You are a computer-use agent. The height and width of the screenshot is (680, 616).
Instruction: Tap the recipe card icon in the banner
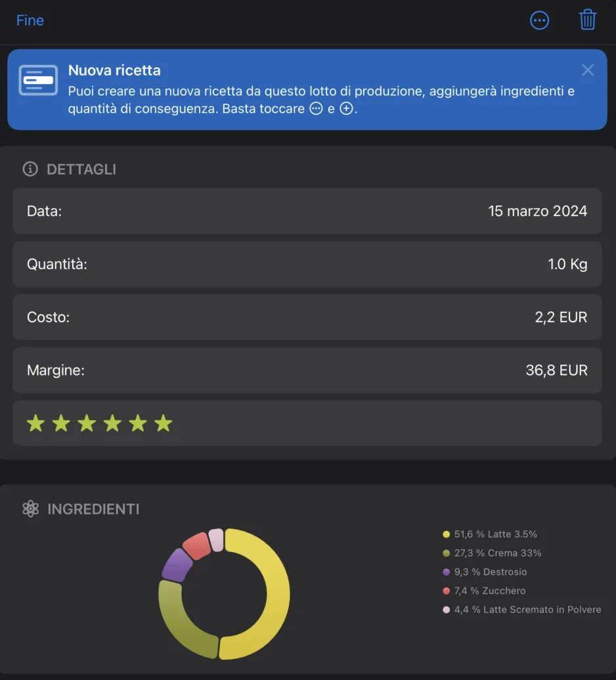click(x=38, y=80)
